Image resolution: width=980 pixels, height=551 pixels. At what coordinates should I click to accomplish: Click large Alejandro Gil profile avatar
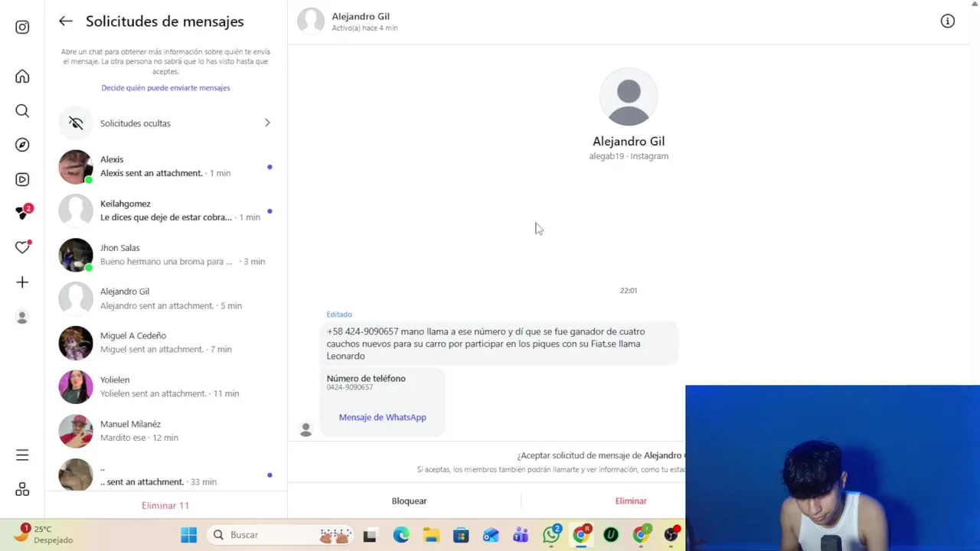click(629, 97)
